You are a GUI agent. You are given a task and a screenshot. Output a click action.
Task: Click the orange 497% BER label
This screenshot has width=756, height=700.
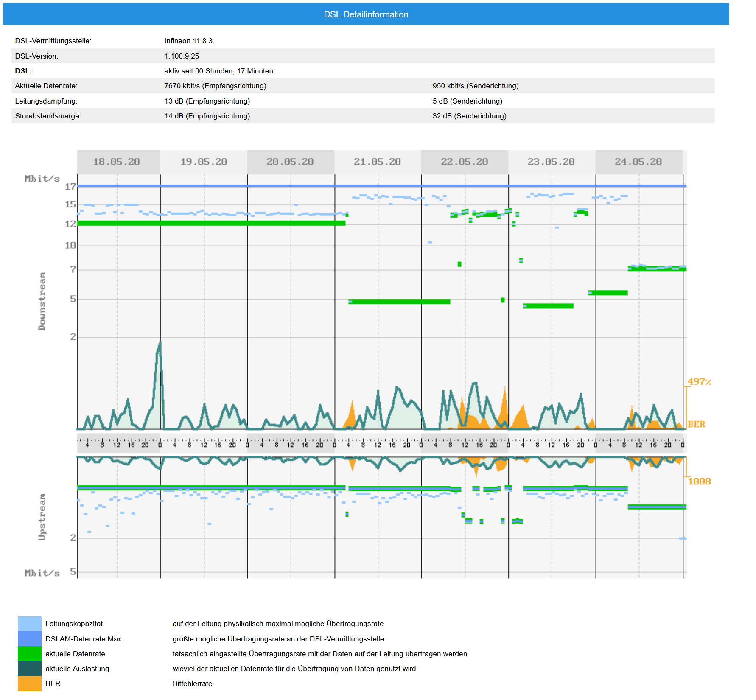tap(699, 381)
